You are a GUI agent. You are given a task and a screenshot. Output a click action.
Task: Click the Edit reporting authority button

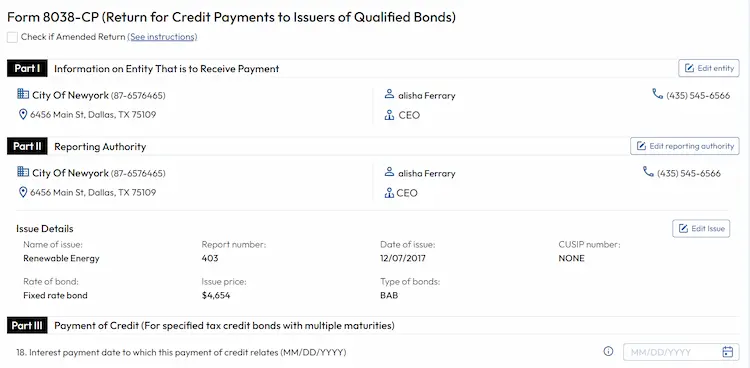684,146
